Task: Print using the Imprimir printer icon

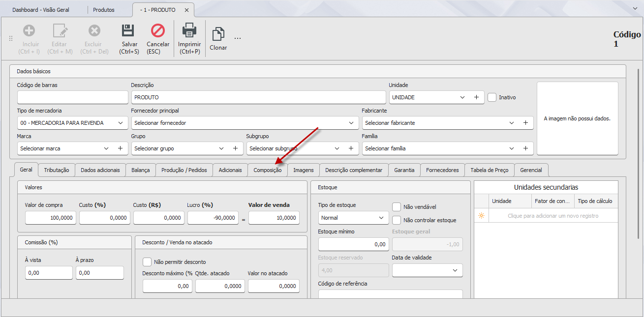Action: point(189,31)
